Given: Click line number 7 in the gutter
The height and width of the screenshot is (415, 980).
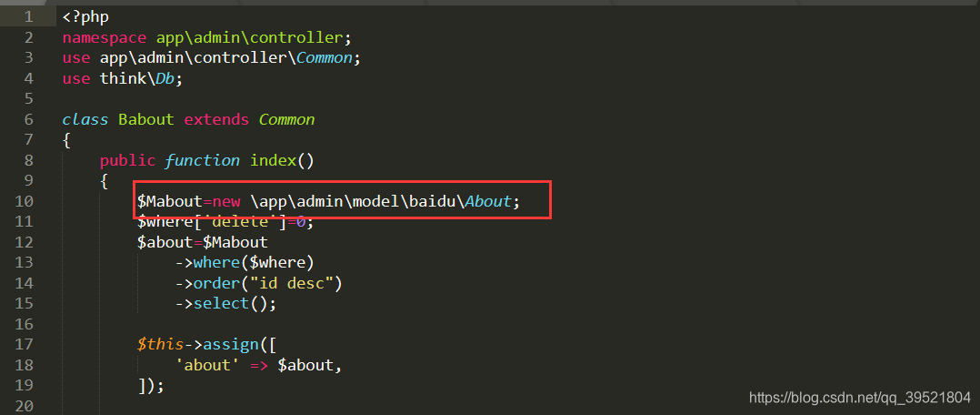Looking at the screenshot, I should [x=29, y=139].
